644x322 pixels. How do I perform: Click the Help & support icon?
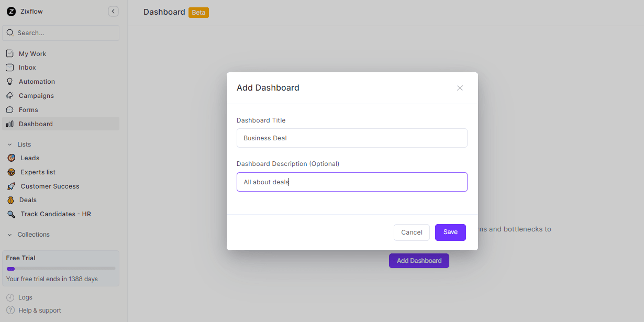coord(11,310)
